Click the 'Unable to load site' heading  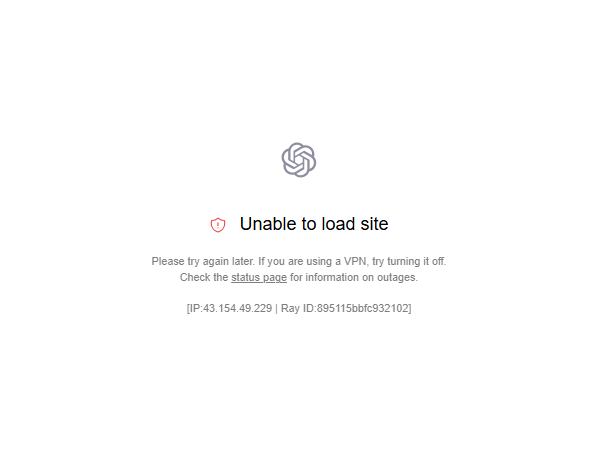click(x=314, y=224)
